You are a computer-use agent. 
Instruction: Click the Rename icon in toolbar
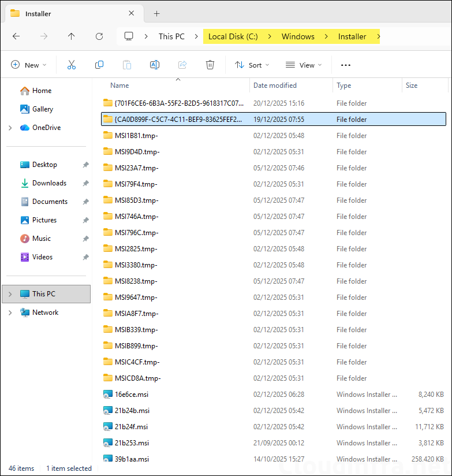click(x=155, y=65)
